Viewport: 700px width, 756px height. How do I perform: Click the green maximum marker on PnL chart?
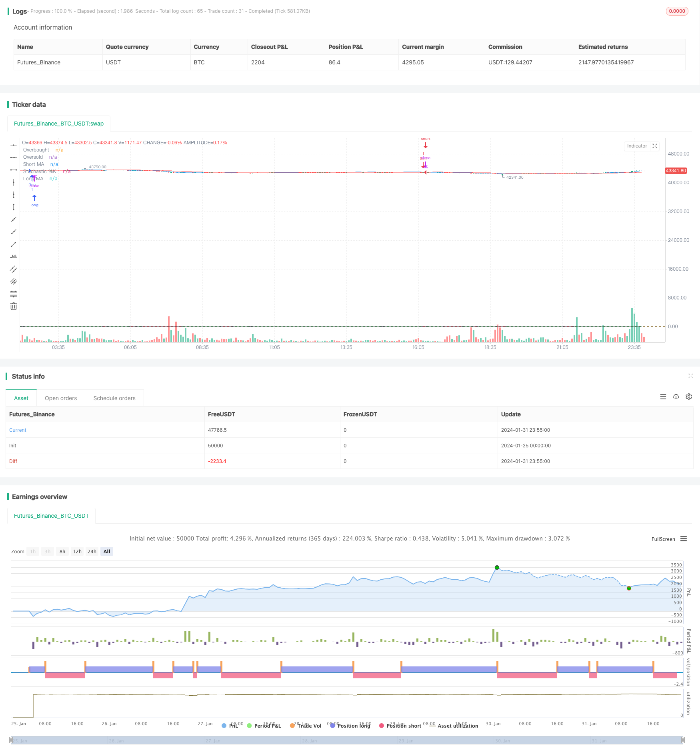pos(497,567)
